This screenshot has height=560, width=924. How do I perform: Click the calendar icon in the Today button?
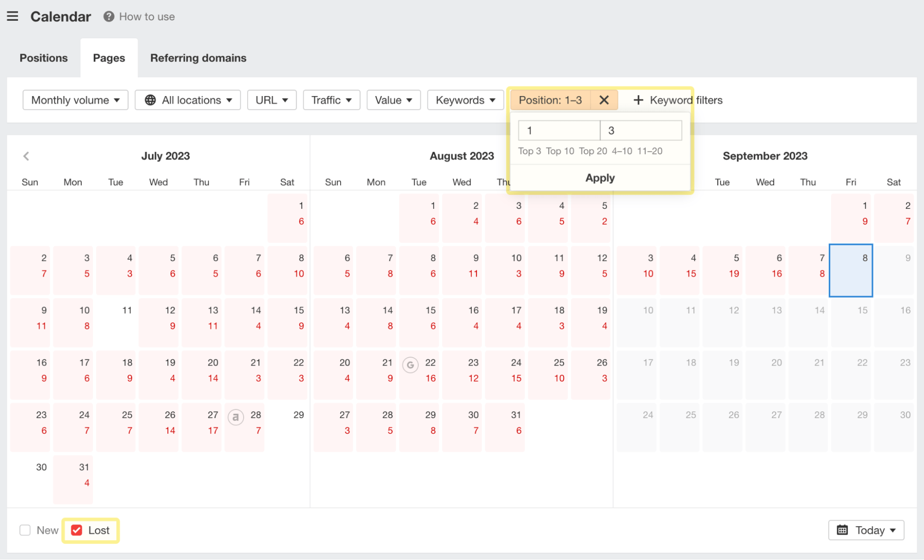(843, 530)
